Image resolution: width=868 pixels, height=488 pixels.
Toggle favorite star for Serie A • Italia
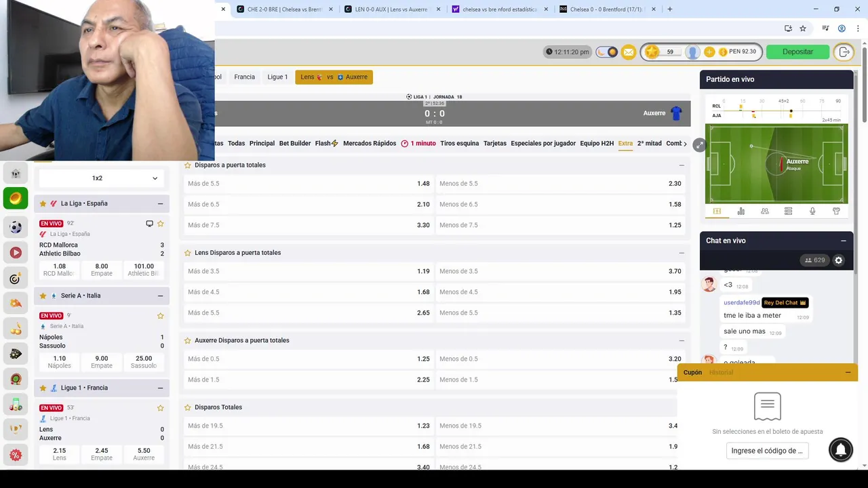(x=43, y=296)
